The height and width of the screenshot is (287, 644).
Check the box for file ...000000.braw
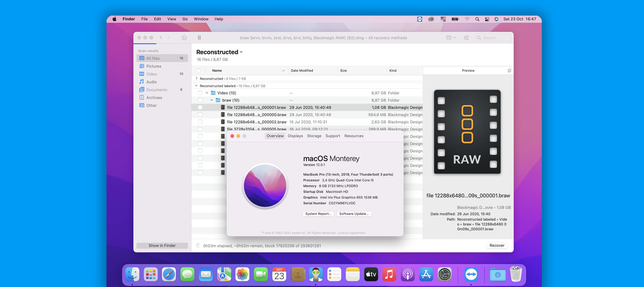point(200,115)
